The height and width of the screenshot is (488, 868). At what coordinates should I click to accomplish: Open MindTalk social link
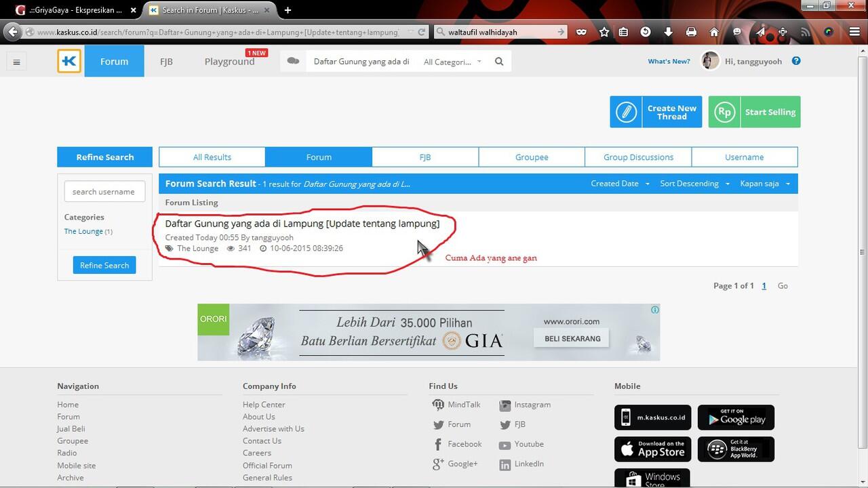(456, 405)
